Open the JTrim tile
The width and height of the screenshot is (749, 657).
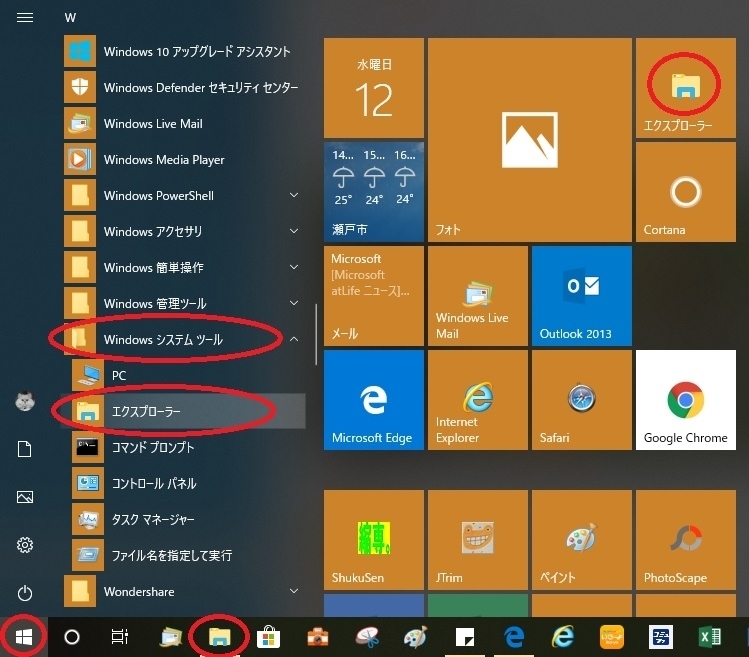click(x=478, y=540)
